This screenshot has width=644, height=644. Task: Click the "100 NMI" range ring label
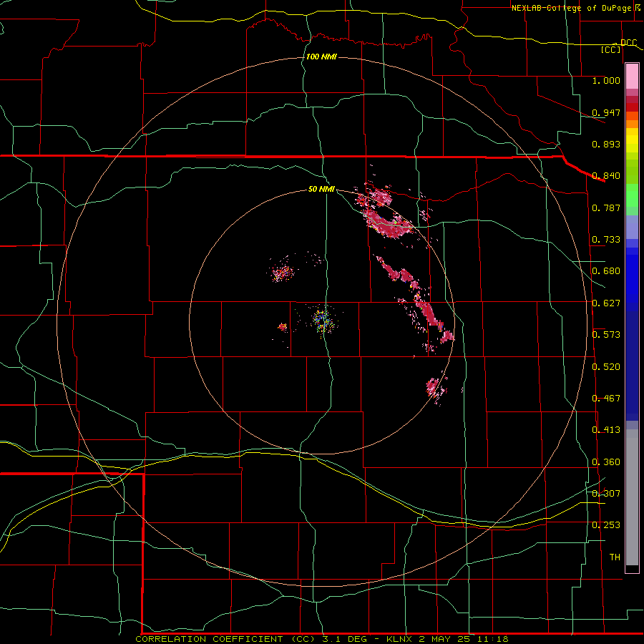[321, 57]
